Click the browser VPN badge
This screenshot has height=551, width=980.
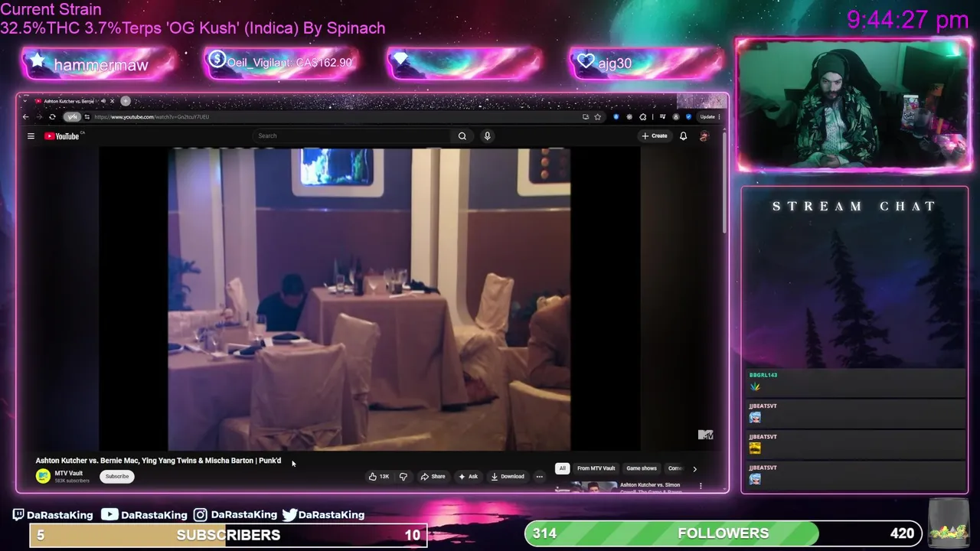coord(71,117)
